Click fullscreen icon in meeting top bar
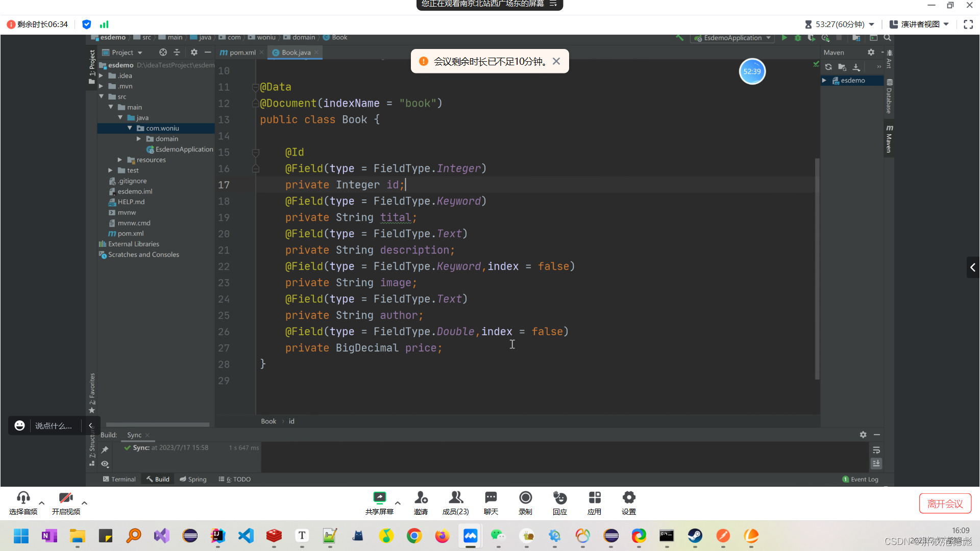Image resolution: width=980 pixels, height=551 pixels. [968, 24]
